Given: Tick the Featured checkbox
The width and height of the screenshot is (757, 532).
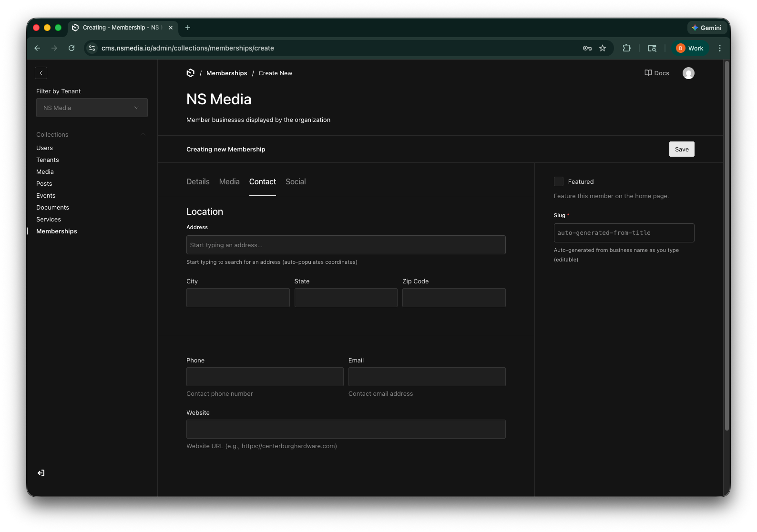Looking at the screenshot, I should 559,181.
